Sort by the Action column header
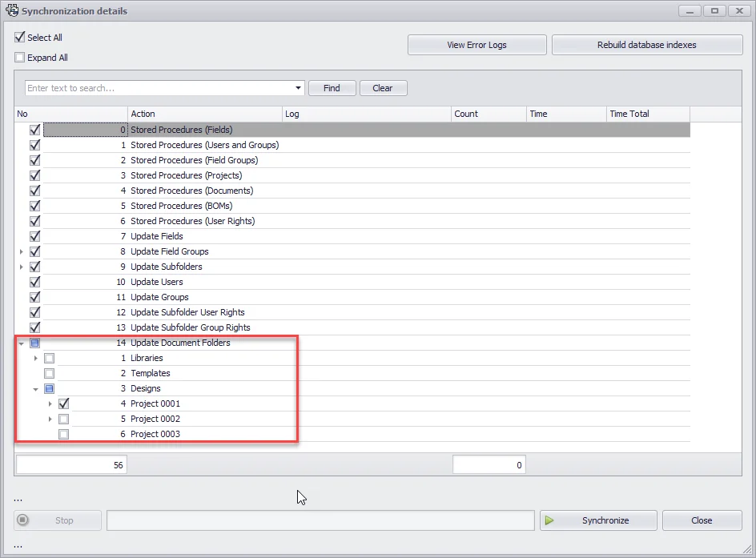This screenshot has height=558, width=756. [x=204, y=114]
